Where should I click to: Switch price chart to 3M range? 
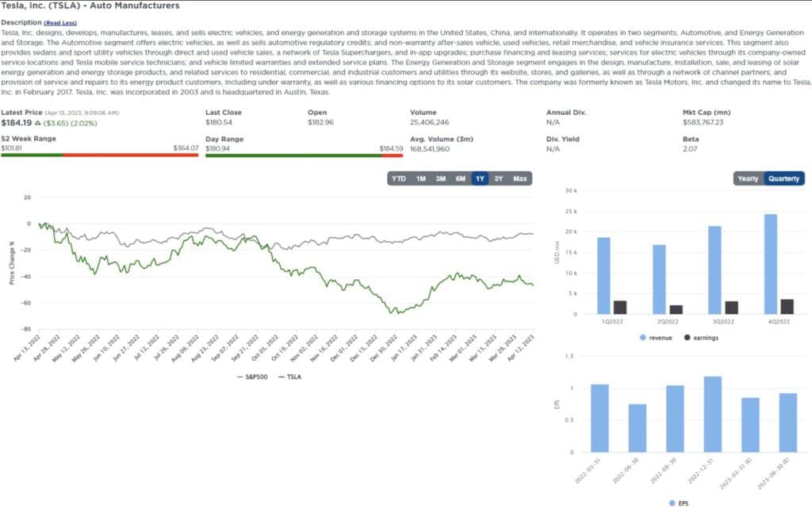coord(440,178)
